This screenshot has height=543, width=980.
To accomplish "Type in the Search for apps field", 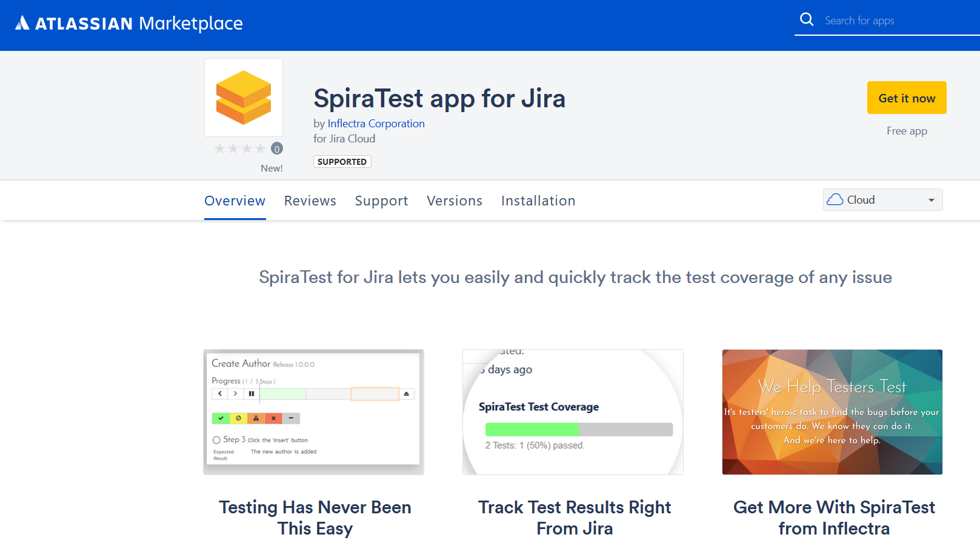I will [897, 21].
